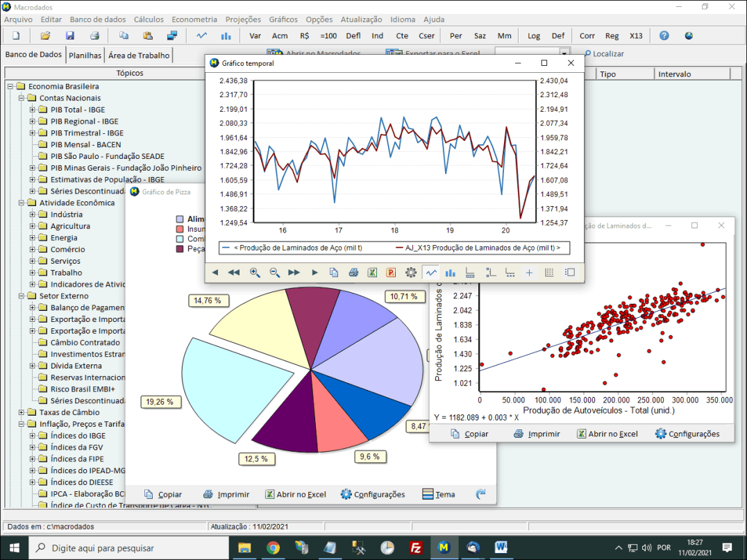The height and width of the screenshot is (560, 747).
Task: Step back one period in Gráfico temporal
Action: 215,273
